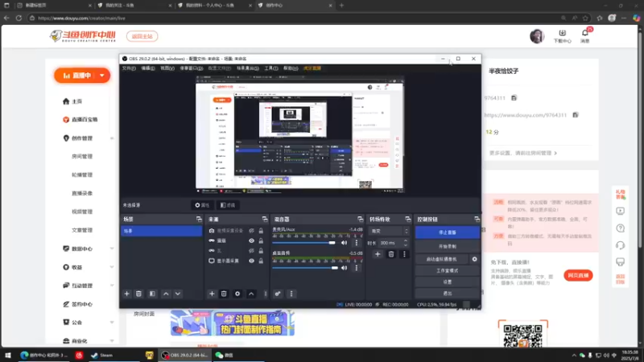This screenshot has width=644, height=362.
Task: Undock the Scenes panel using its float icon
Action: [199, 219]
